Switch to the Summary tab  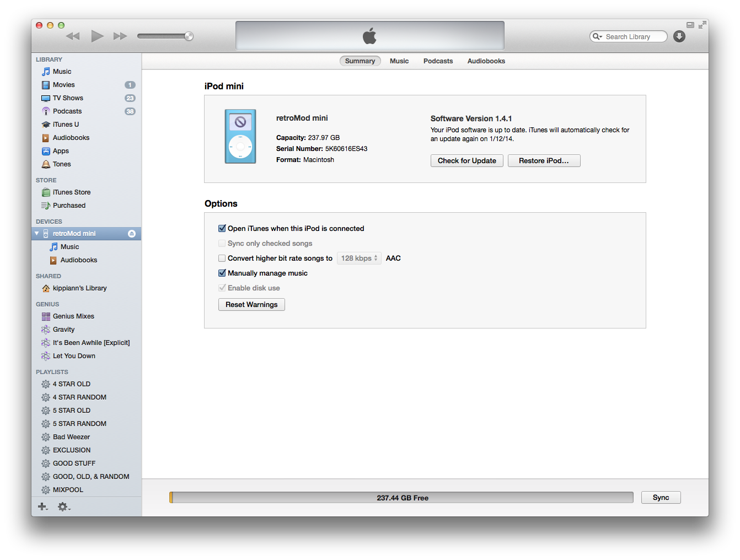click(x=360, y=61)
